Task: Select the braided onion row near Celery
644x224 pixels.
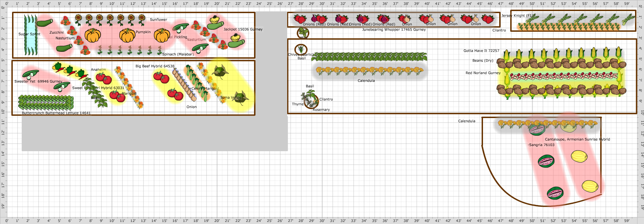Action: 184,85
